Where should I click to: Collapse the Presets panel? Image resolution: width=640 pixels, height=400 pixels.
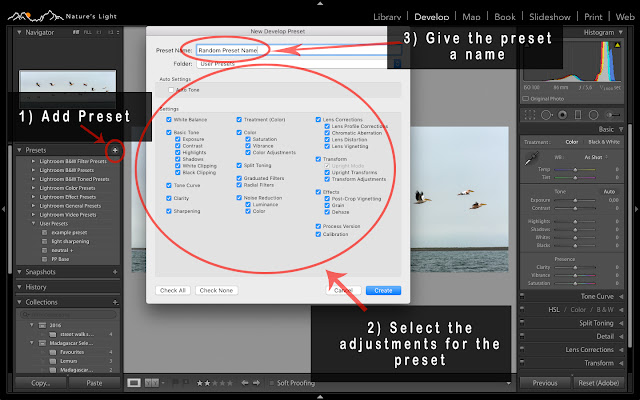(19, 150)
